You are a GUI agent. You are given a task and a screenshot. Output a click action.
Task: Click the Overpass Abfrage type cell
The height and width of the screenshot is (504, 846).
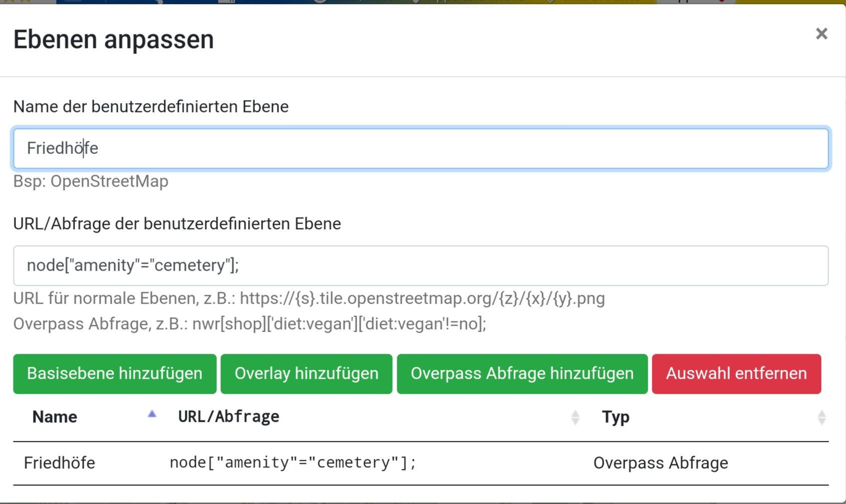(x=660, y=463)
